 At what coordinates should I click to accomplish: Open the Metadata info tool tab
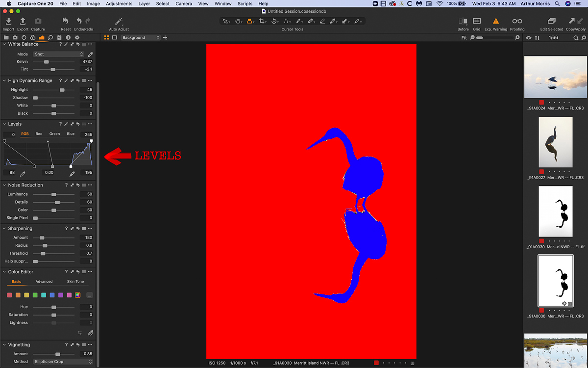point(68,37)
